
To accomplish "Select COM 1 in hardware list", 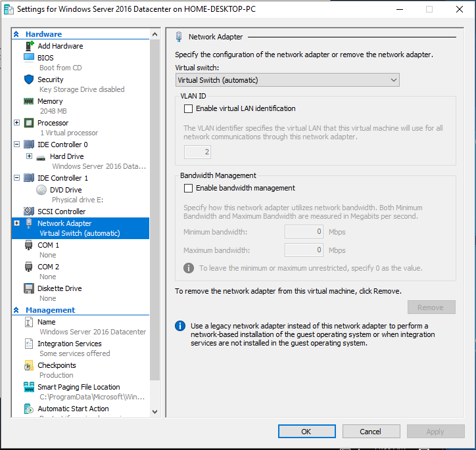I will (48, 245).
